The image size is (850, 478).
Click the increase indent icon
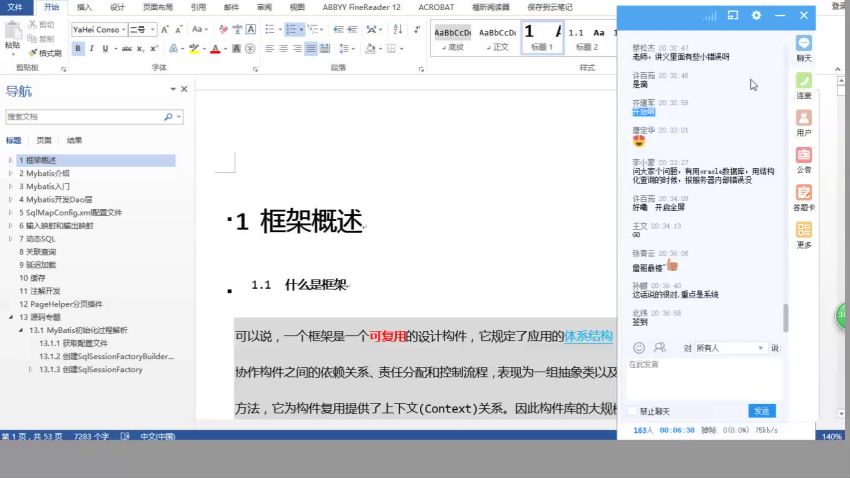pos(352,29)
